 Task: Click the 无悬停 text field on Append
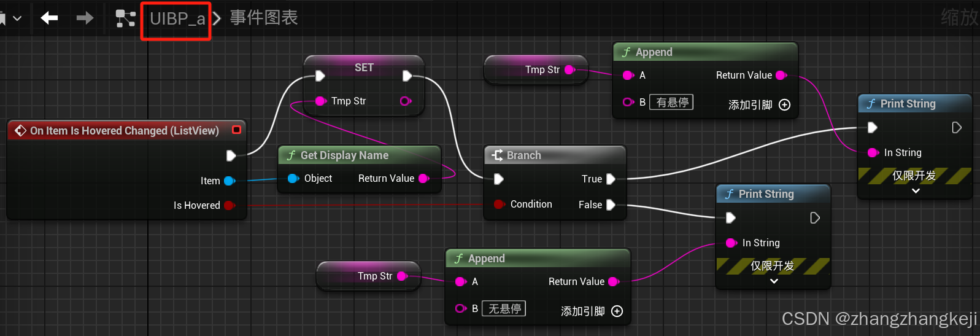(x=504, y=308)
